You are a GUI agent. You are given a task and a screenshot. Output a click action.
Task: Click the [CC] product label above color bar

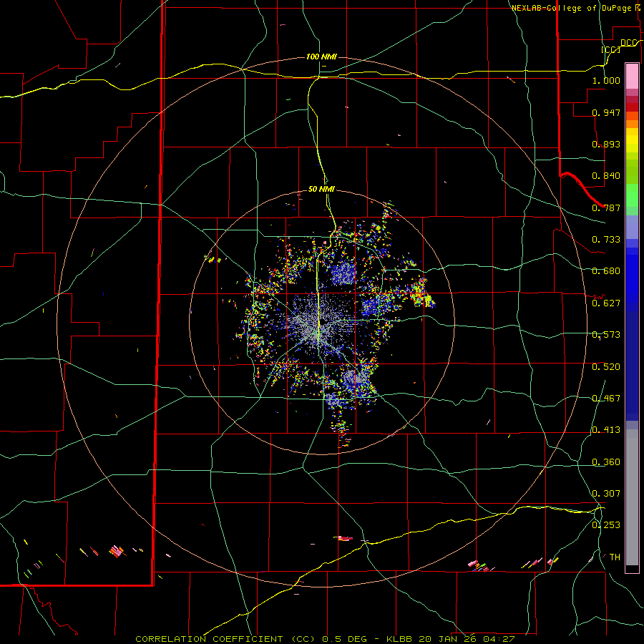click(611, 49)
